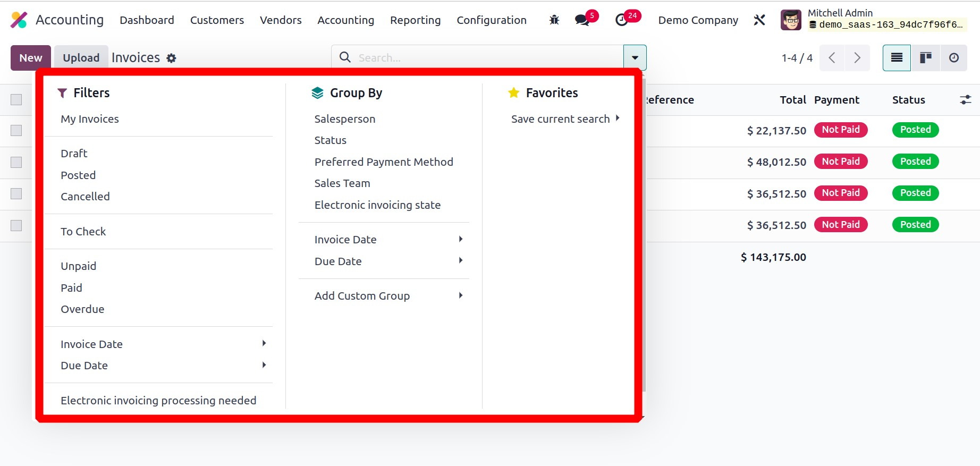Screen dimensions: 980x466
Task: Switch to kanban view
Action: tap(926, 58)
